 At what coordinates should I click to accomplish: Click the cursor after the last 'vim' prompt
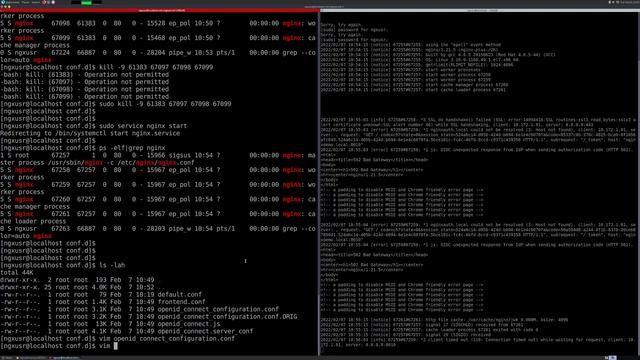click(x=116, y=346)
